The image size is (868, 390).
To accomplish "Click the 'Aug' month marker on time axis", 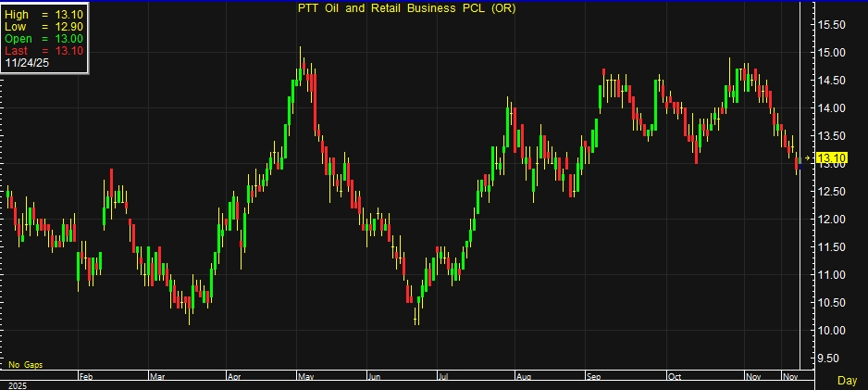I will point(523,378).
